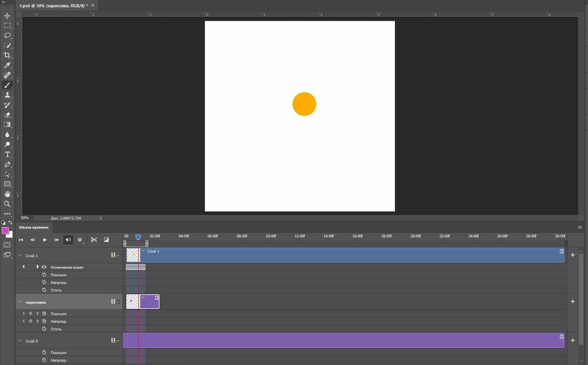Open the magenta foreground color picker
Image resolution: width=588 pixels, height=365 pixels.
[5, 230]
